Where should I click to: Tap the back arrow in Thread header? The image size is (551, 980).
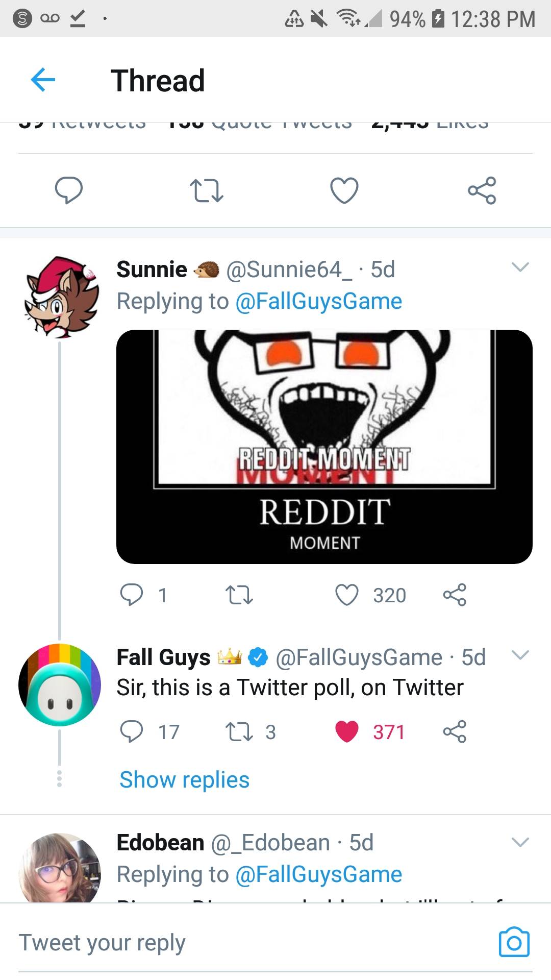point(43,80)
